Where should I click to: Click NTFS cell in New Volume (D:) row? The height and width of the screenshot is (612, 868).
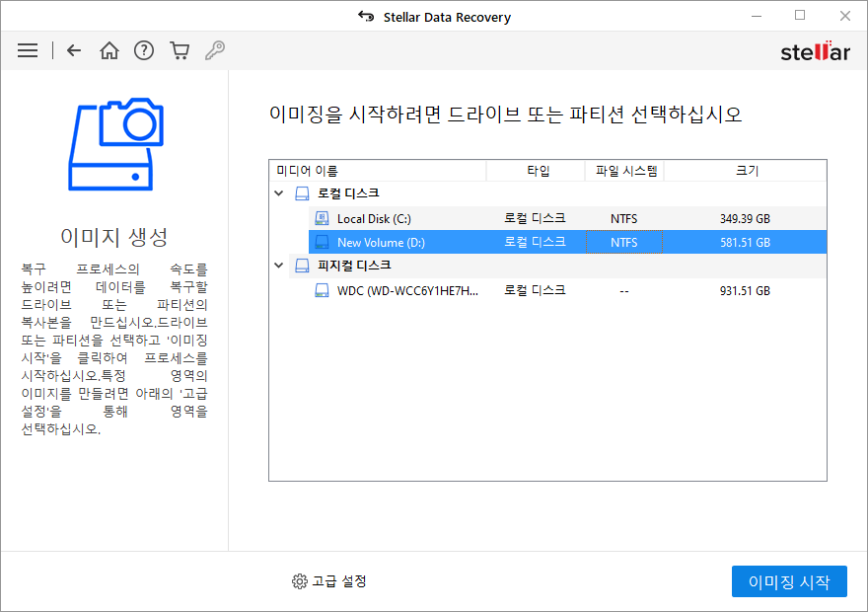(x=623, y=243)
